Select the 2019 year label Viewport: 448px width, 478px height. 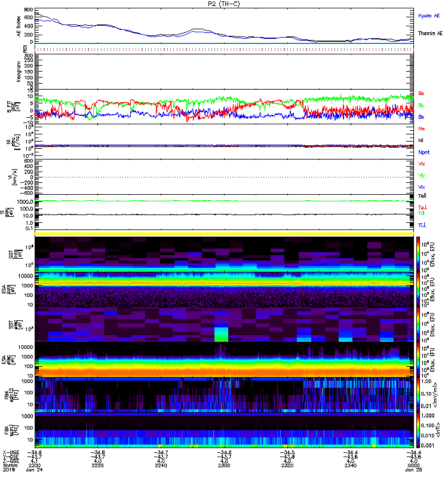pos(8,470)
